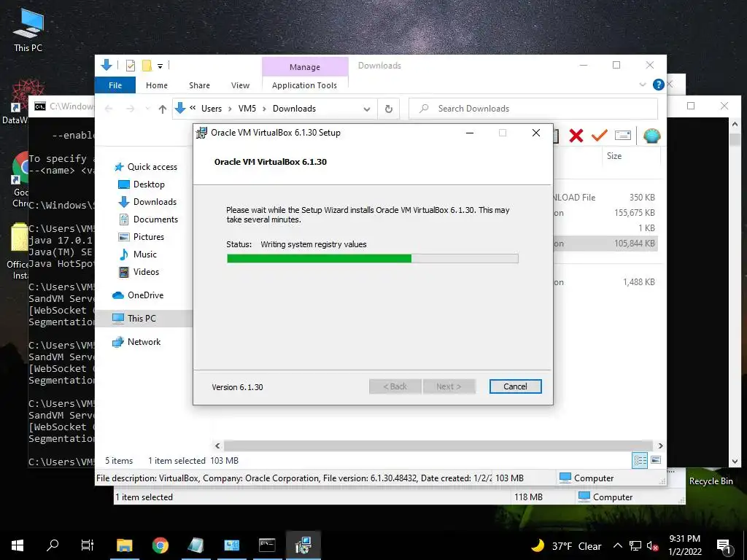The height and width of the screenshot is (560, 747).
Task: Select Users in the address breadcrumb
Action: pos(212,109)
